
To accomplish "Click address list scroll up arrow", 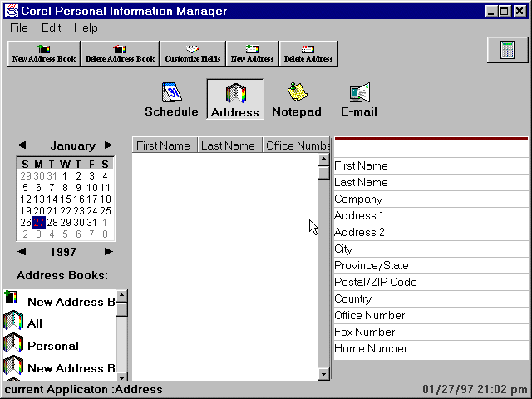I will click(323, 159).
